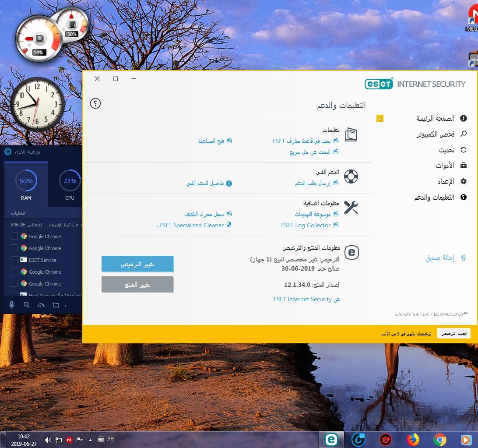
Task: Click the magnifier icon beside فحص الكمبيوتر
Action: tap(464, 134)
